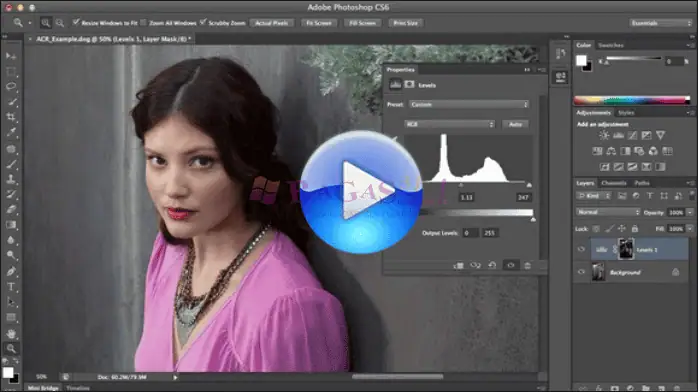Add a Threshold adjustment
The height and width of the screenshot is (392, 698).
[632, 167]
